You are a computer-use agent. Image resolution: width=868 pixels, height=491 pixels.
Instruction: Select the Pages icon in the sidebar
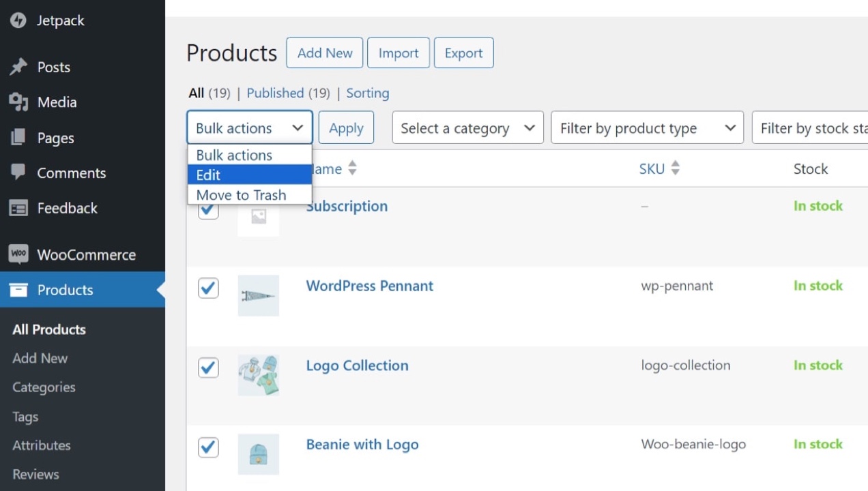pyautogui.click(x=18, y=138)
